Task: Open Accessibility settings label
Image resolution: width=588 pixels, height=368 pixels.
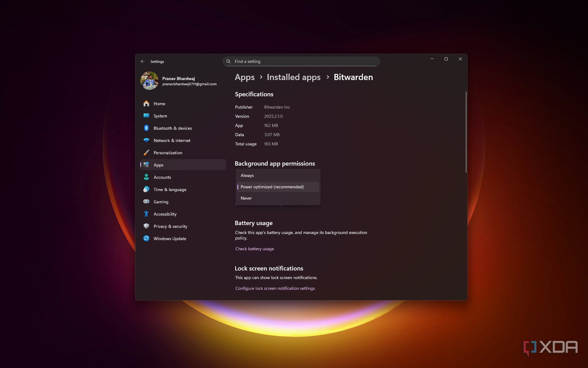Action: click(x=165, y=214)
